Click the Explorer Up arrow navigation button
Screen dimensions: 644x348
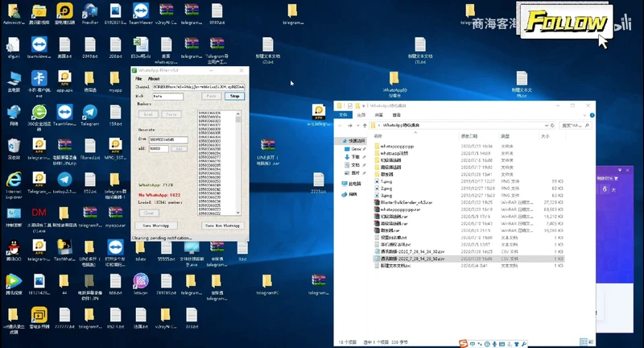pyautogui.click(x=365, y=126)
